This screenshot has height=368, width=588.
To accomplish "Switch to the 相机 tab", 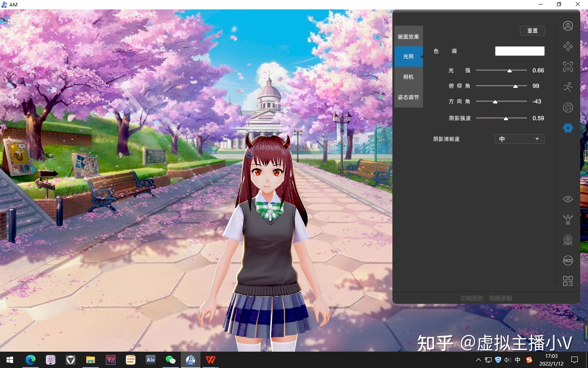I will click(x=408, y=77).
